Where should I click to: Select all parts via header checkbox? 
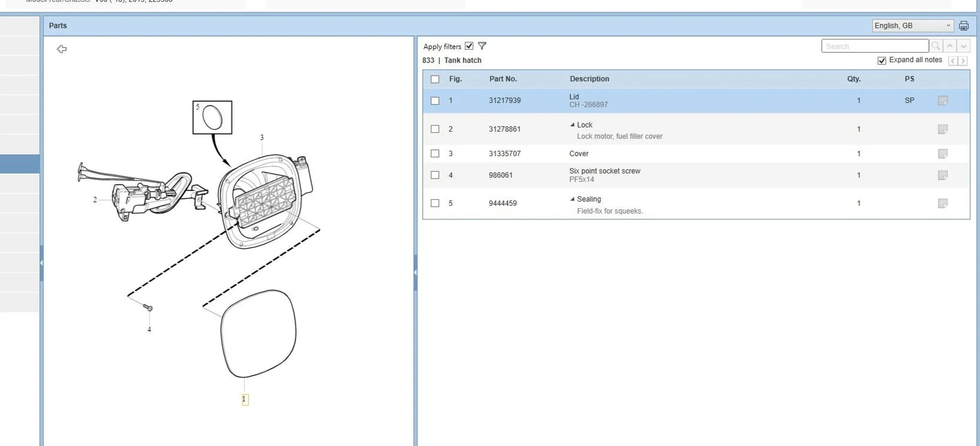click(x=435, y=79)
